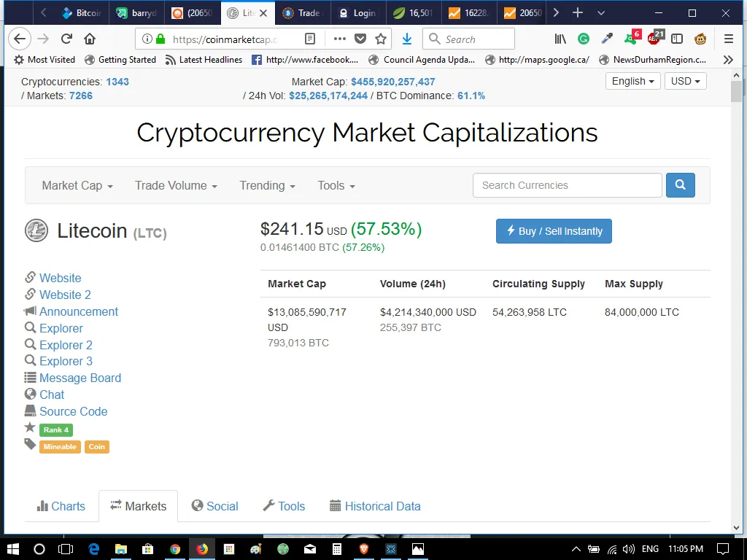747x560 pixels.
Task: Click the Adblock extension icon with badge 21
Action: [656, 37]
